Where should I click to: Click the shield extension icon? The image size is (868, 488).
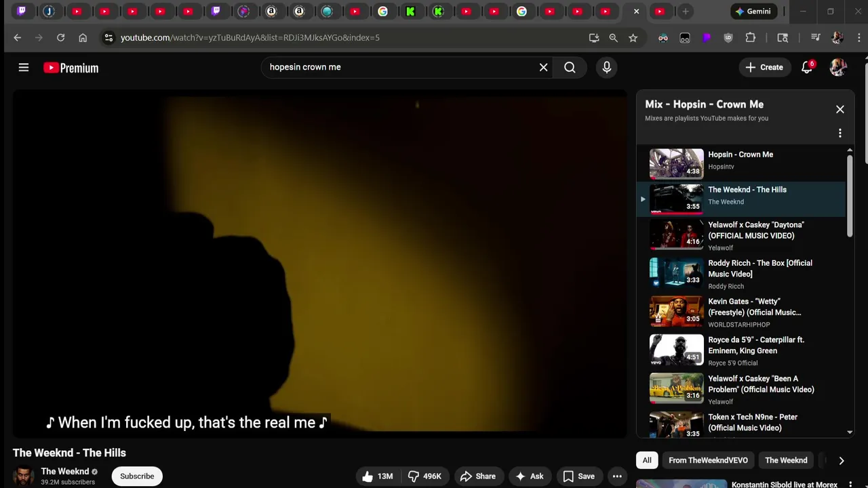(728, 37)
